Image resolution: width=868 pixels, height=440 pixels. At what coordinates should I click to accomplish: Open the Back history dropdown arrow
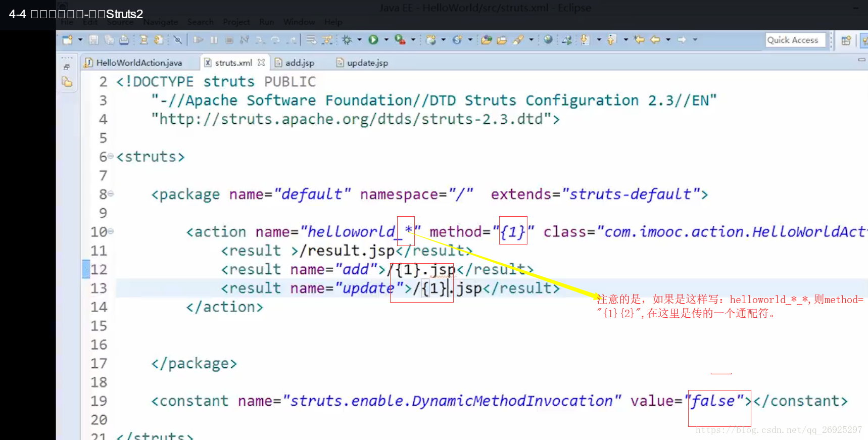tap(668, 39)
